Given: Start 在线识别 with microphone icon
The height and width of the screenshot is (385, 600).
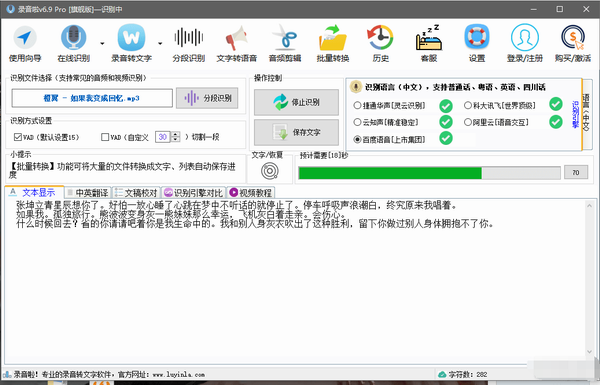Looking at the screenshot, I should pyautogui.click(x=73, y=43).
